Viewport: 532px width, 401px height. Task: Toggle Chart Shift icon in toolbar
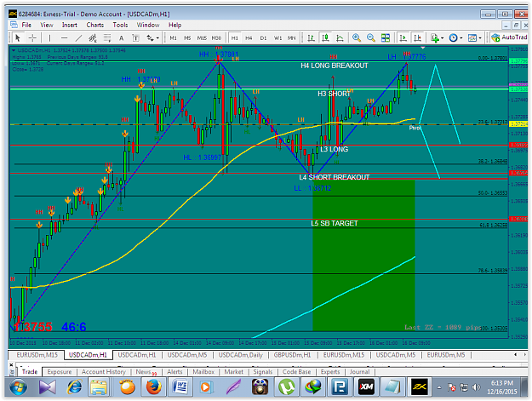[x=418, y=38]
